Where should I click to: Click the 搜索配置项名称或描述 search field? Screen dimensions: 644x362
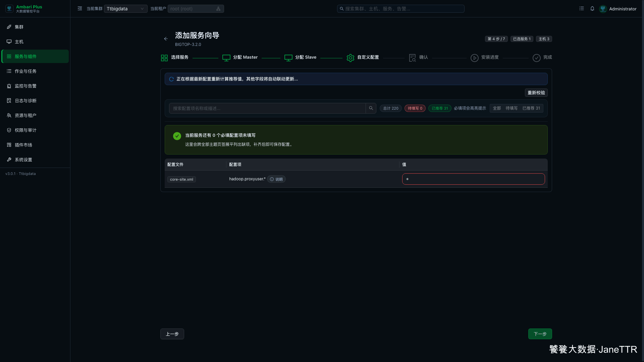pos(267,108)
